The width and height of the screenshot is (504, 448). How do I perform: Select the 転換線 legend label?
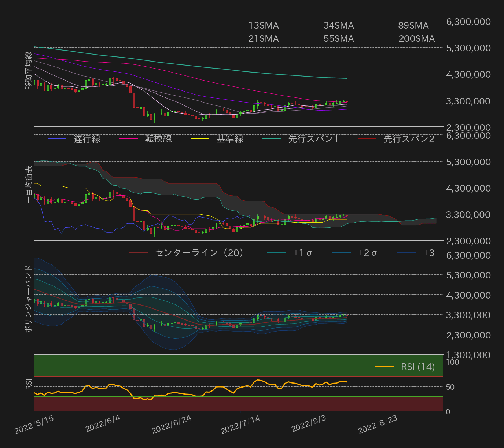(158, 139)
